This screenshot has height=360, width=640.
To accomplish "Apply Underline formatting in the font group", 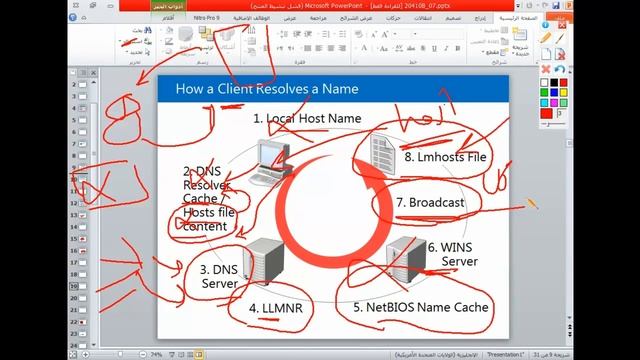I will click(x=434, y=49).
